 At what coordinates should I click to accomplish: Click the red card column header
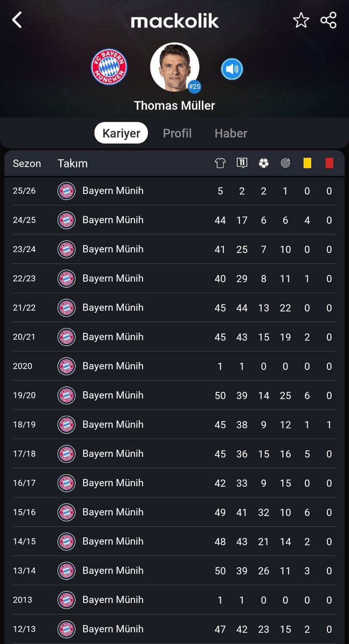[x=329, y=163]
